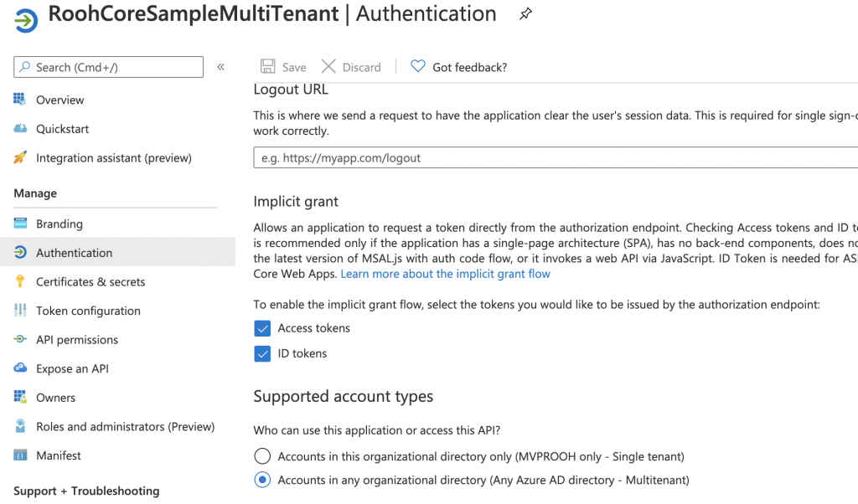Open the Authentication tab
The height and width of the screenshot is (504, 858).
coord(74,251)
